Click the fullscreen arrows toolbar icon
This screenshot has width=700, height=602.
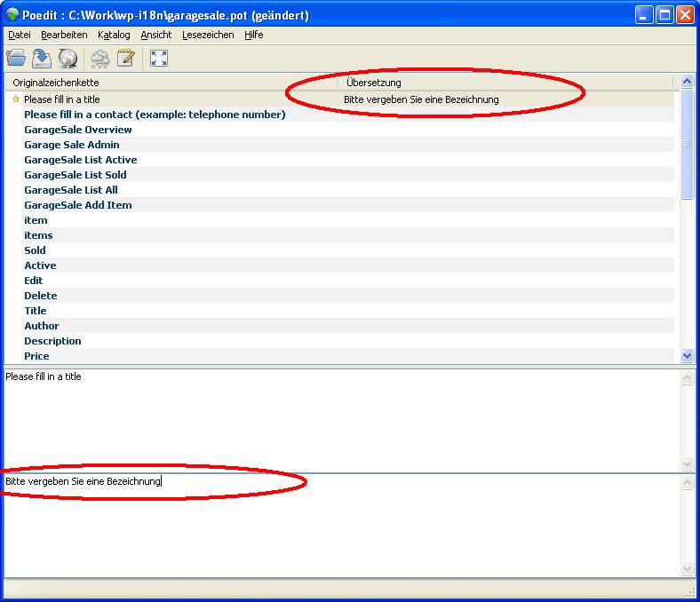(159, 59)
